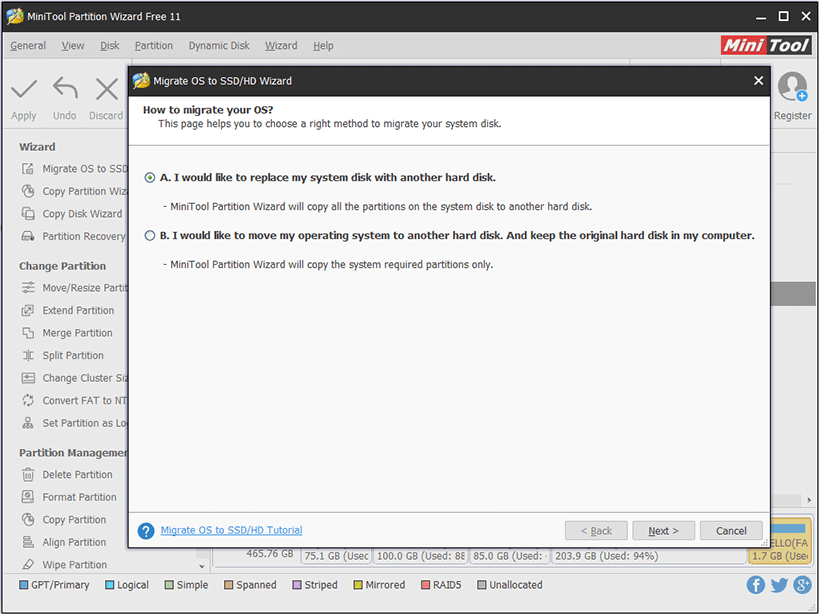Click the Merge Partition label
Viewport: 820px width, 614px height.
pos(77,333)
